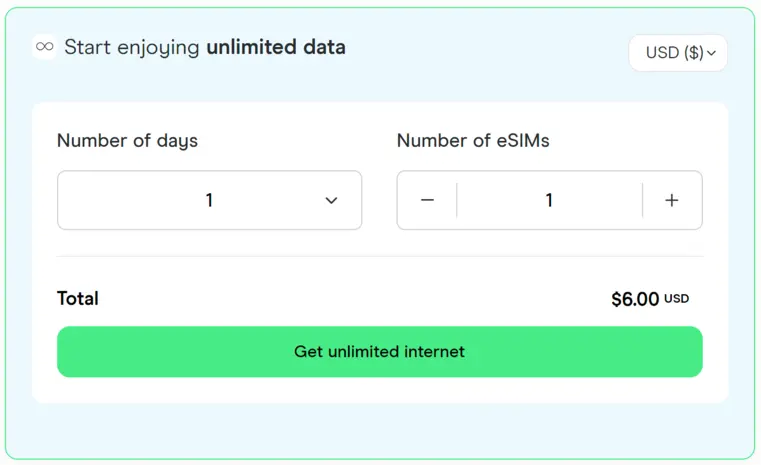Click the small chevron beside USD ($)

click(x=711, y=53)
